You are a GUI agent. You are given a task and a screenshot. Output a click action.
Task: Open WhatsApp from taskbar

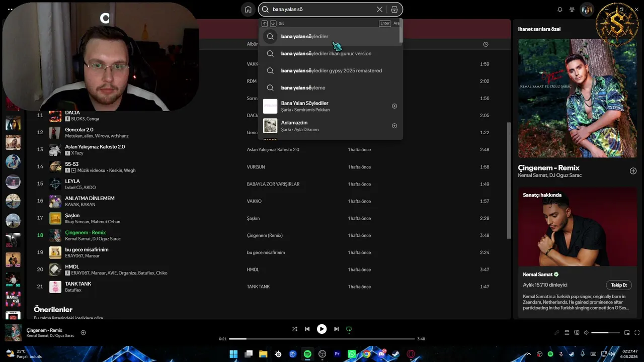point(352,354)
